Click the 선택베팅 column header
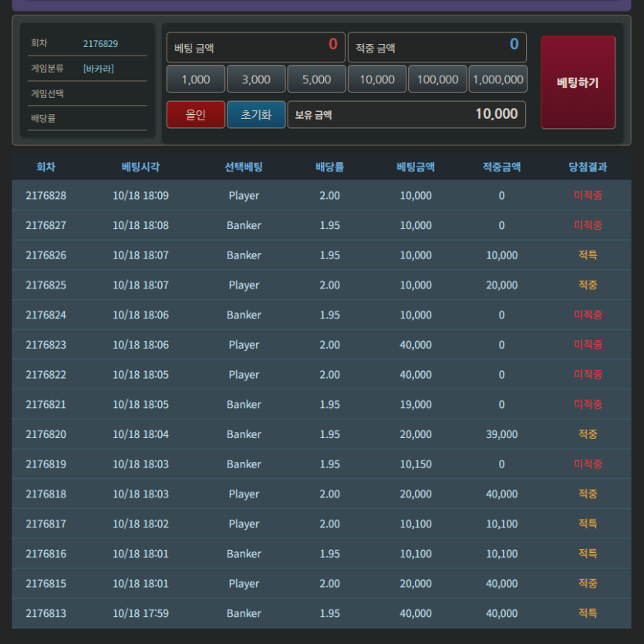The width and height of the screenshot is (644, 644). (x=244, y=167)
